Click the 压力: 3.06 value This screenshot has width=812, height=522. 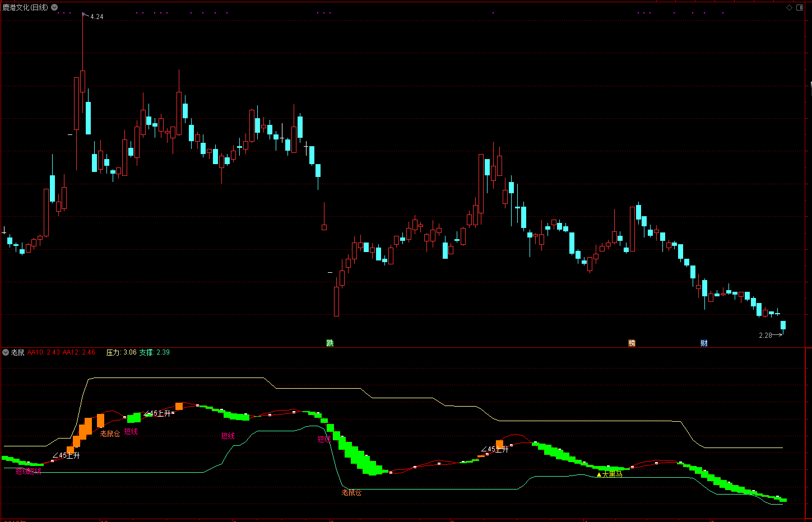[122, 352]
